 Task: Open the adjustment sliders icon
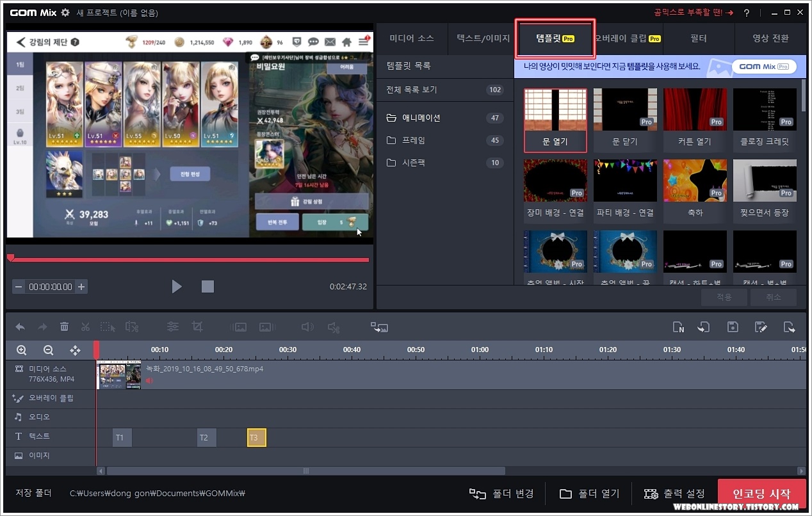[x=173, y=327]
